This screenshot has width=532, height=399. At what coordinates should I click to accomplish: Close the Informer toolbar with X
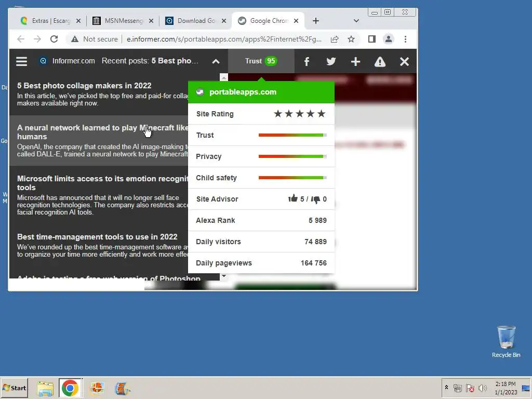pos(404,61)
